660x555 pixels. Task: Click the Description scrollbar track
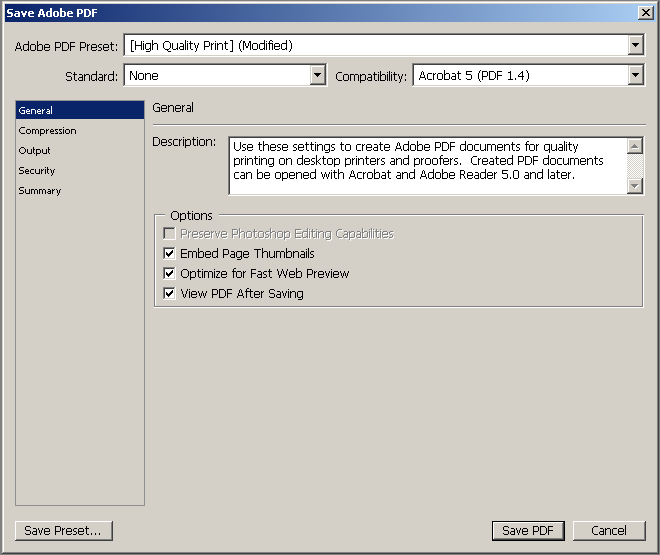point(635,166)
